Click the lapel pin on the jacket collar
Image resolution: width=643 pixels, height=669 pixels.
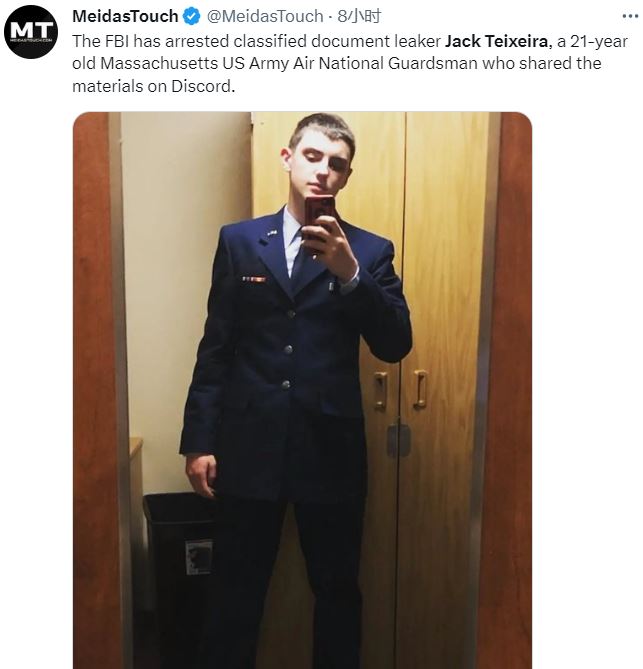(272, 233)
